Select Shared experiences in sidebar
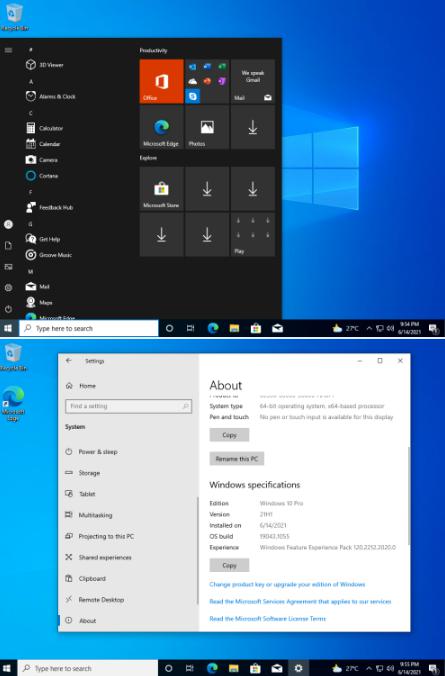 tap(98, 557)
